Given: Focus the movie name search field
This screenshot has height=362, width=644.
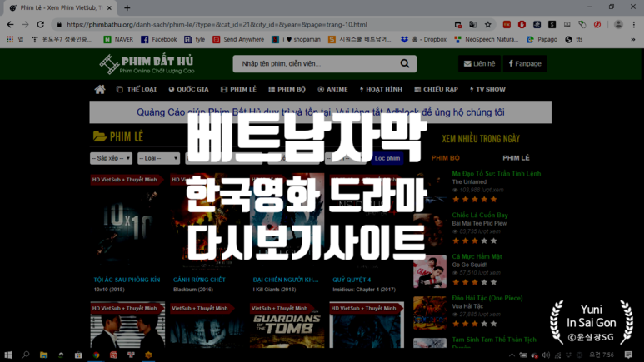Looking at the screenshot, I should [x=317, y=63].
